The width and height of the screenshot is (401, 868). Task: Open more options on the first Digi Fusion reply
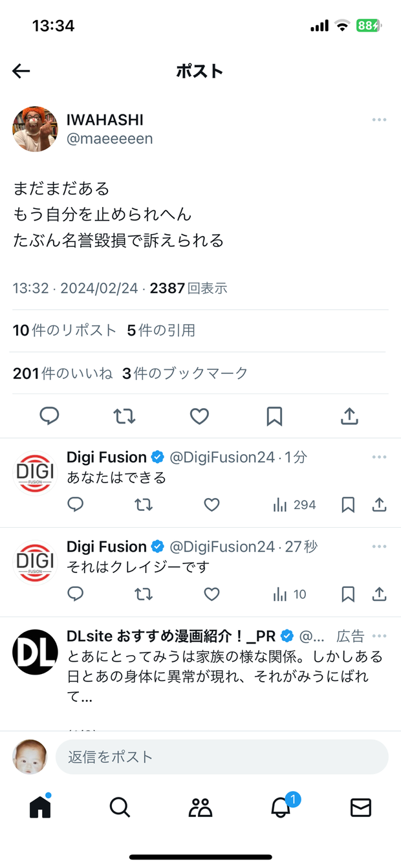(379, 457)
